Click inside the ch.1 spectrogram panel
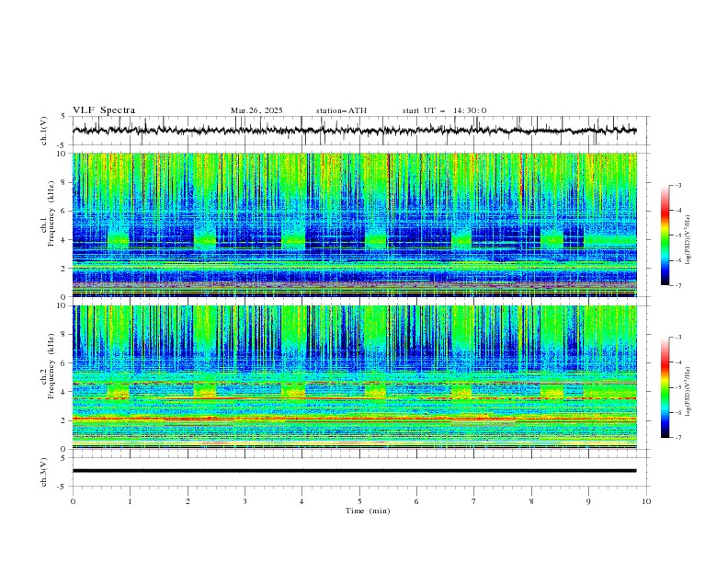Viewport: 728px width, 563px height. pyautogui.click(x=354, y=224)
